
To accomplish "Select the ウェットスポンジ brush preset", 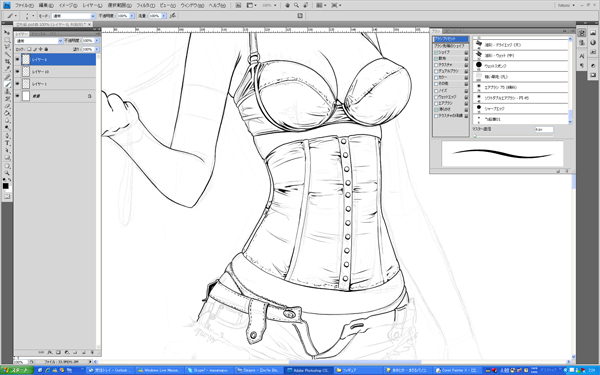I will 520,66.
